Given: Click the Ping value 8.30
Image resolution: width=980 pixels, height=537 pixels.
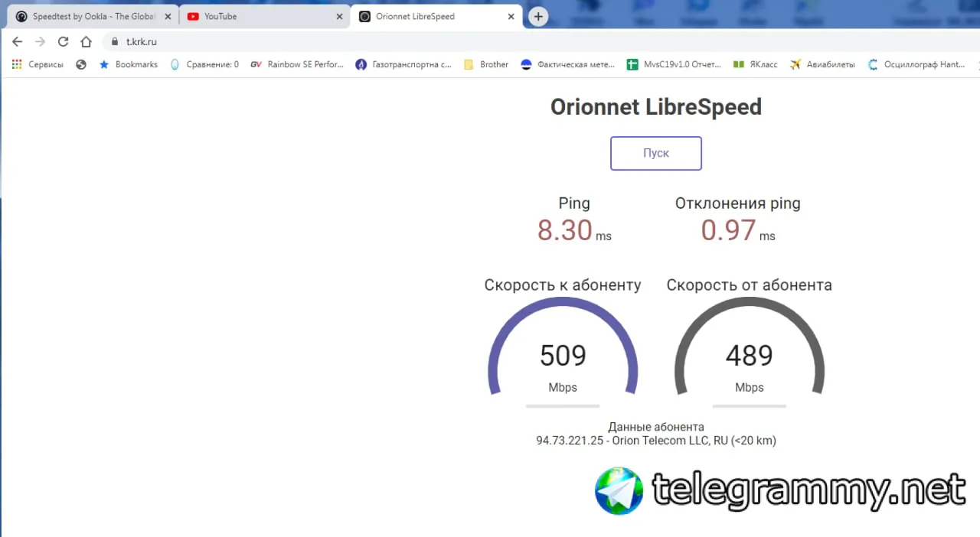Looking at the screenshot, I should tap(565, 230).
